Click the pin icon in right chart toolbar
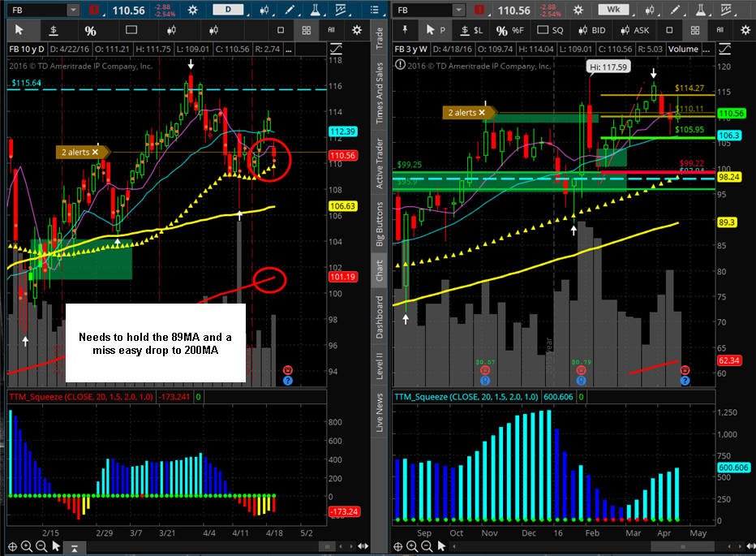 [x=405, y=30]
